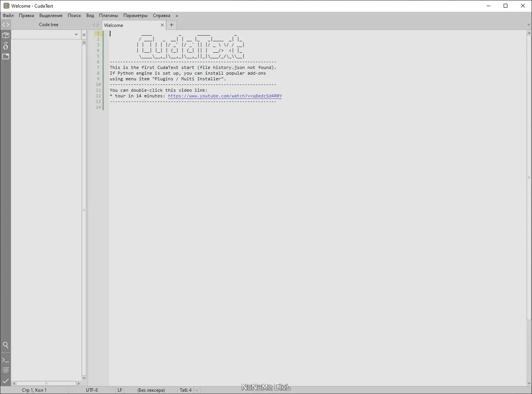Open the Файл menu
This screenshot has width=532, height=394.
[x=8, y=16]
